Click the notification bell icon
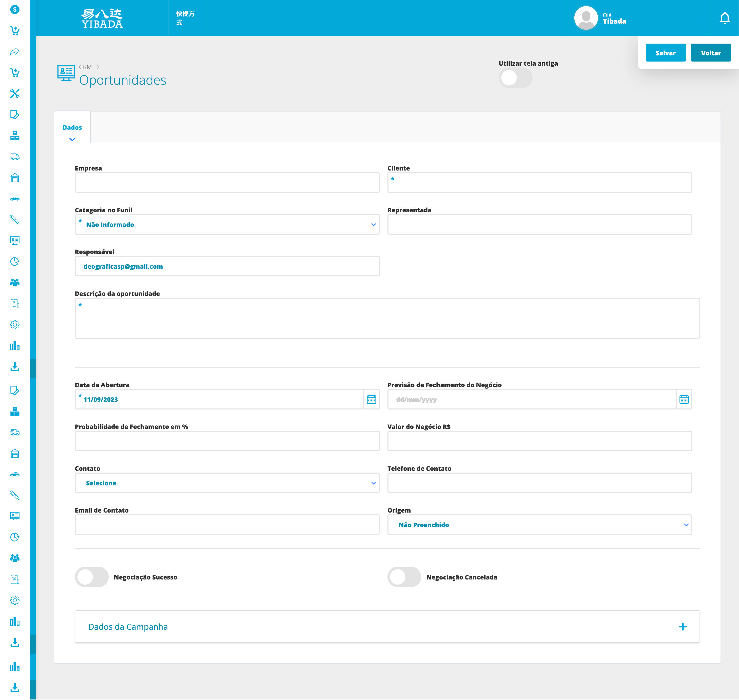The width and height of the screenshot is (739, 700). [x=724, y=18]
